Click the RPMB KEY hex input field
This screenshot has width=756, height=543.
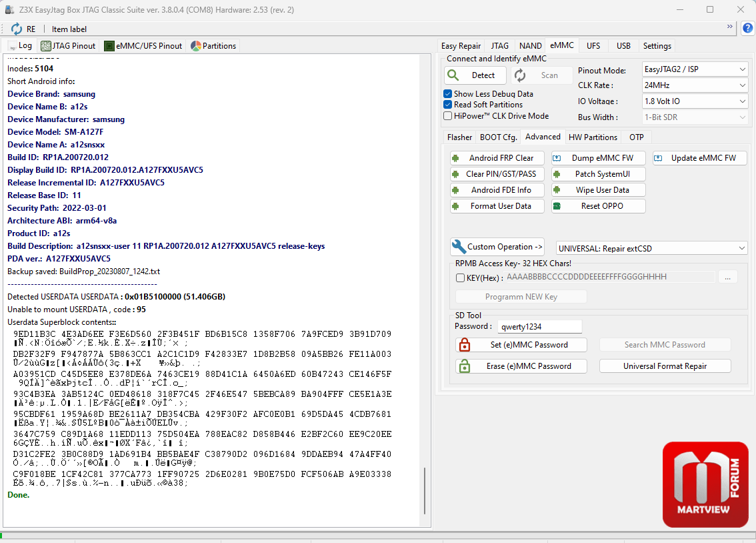coord(610,277)
